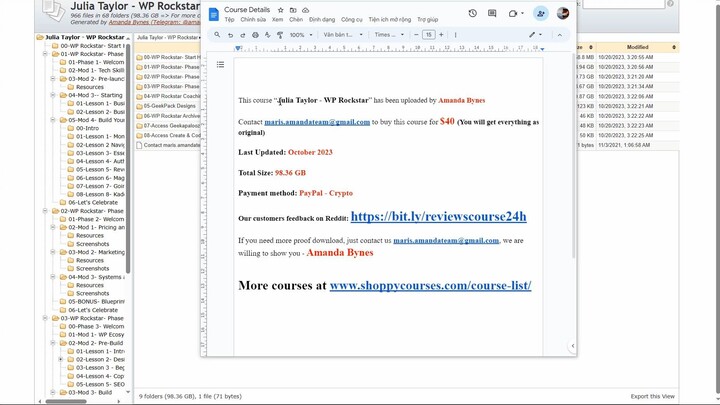Star the Course Details document
720x405 pixels.
tap(280, 9)
